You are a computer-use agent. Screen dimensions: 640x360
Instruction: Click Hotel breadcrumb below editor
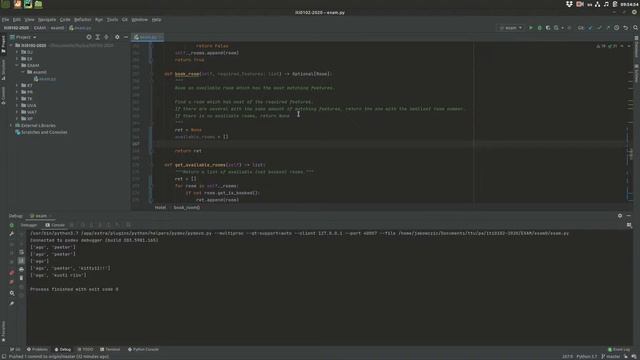tap(160, 207)
